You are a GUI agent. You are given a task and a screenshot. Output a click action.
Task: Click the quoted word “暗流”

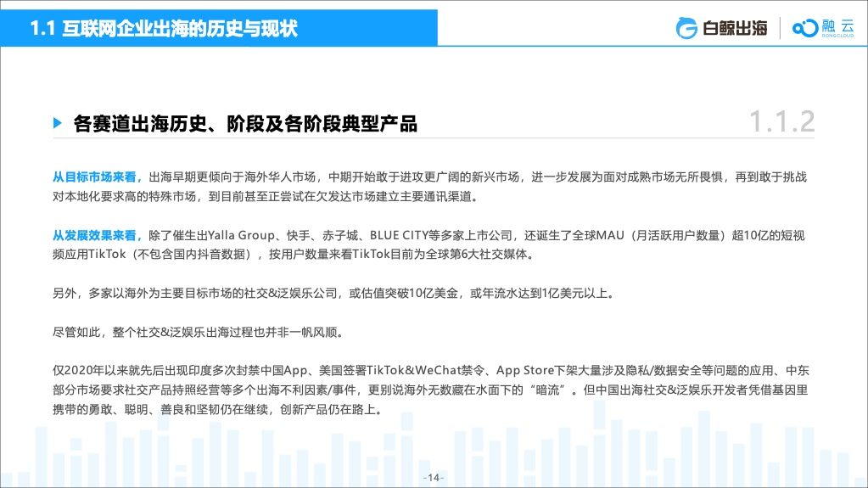tap(548, 390)
